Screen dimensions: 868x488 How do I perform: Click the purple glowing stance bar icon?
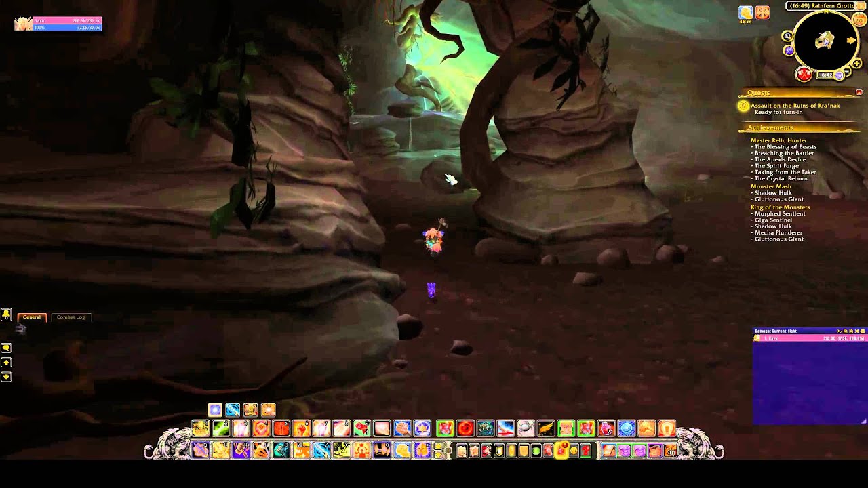(215, 409)
